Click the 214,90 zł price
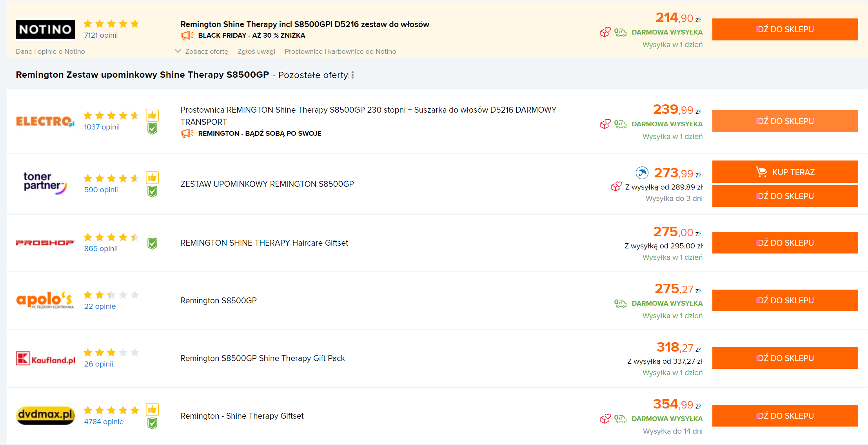 (x=678, y=18)
